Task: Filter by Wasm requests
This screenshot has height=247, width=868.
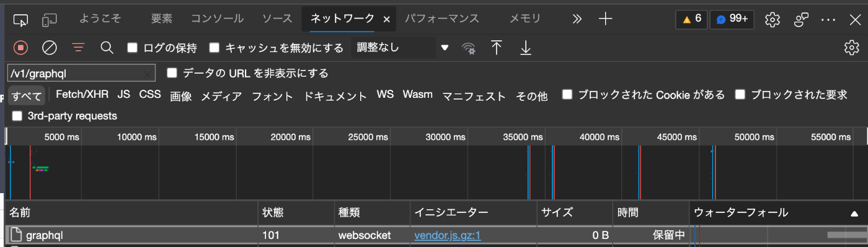Action: tap(417, 95)
